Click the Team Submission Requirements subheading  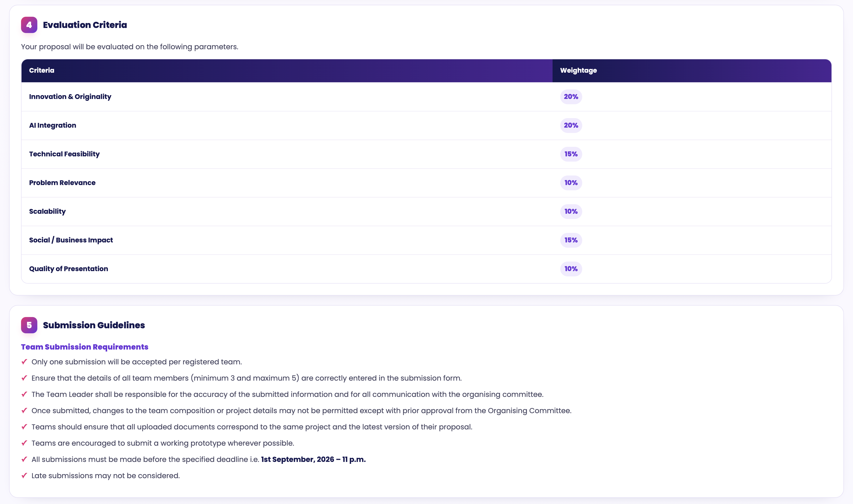click(x=85, y=347)
